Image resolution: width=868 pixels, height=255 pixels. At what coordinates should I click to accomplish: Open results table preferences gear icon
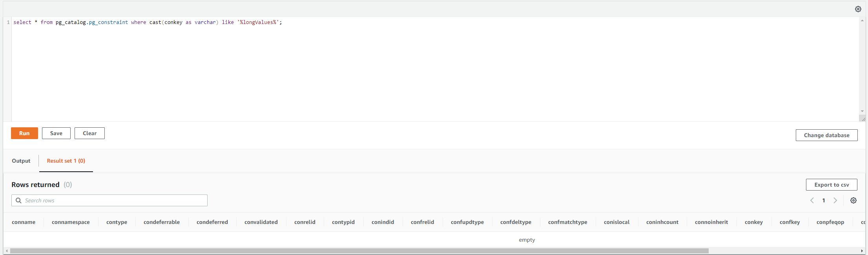(x=853, y=200)
